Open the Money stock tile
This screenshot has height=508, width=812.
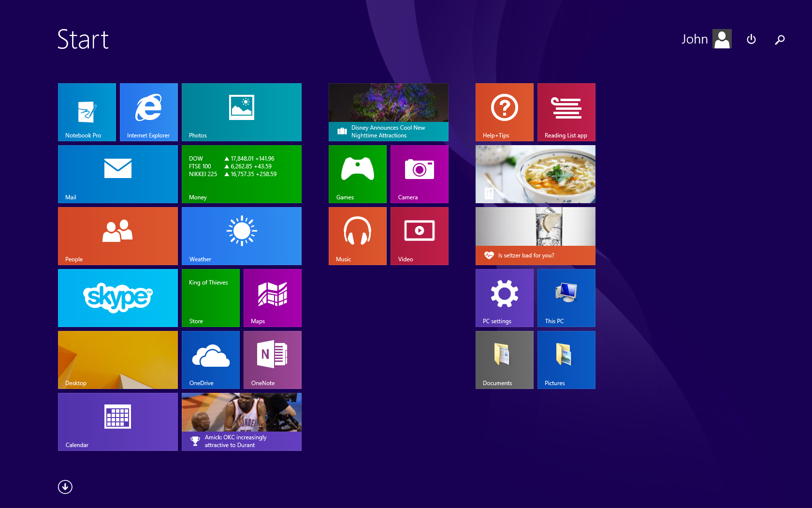pos(242,174)
